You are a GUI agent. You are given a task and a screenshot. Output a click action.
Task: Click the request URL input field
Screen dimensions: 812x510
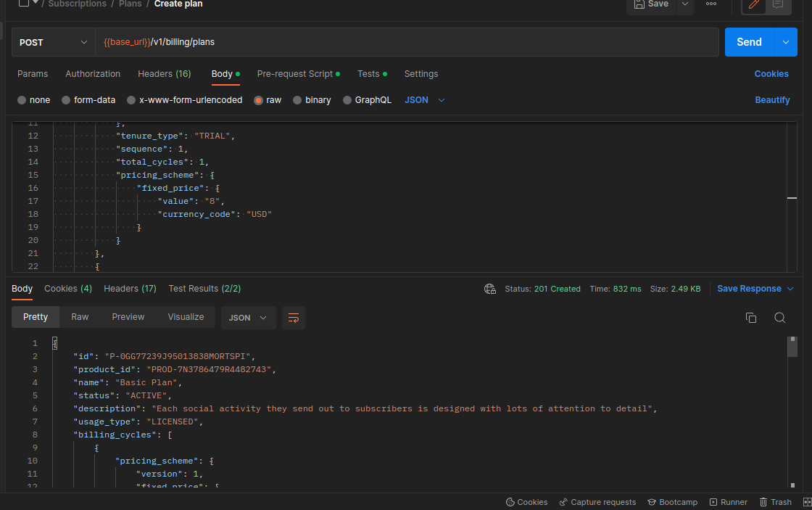point(406,42)
